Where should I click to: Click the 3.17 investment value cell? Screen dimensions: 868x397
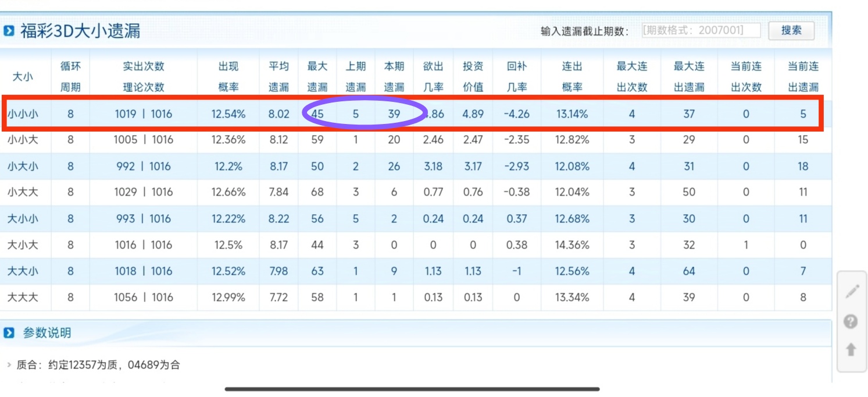click(473, 166)
